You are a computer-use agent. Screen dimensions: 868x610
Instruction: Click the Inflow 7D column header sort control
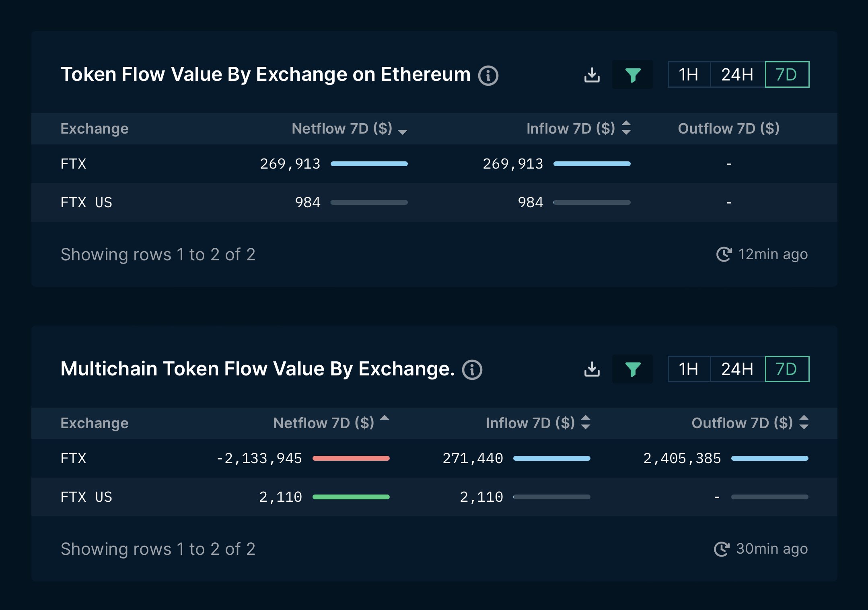tap(626, 129)
